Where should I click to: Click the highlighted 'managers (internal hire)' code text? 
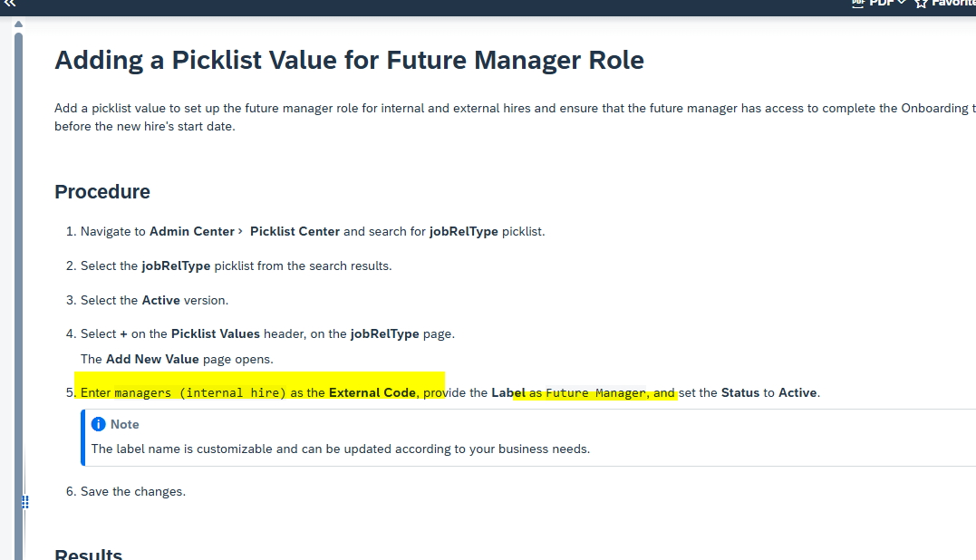pyautogui.click(x=200, y=393)
